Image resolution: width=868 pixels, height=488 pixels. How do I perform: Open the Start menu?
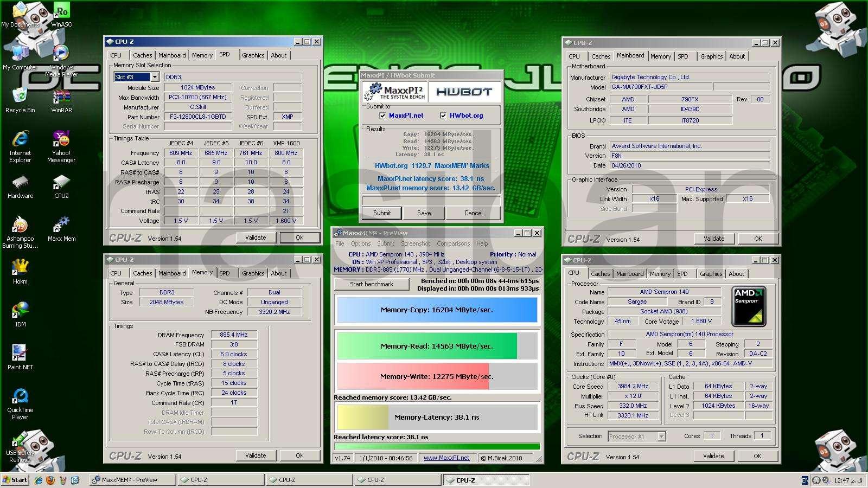pos(15,480)
